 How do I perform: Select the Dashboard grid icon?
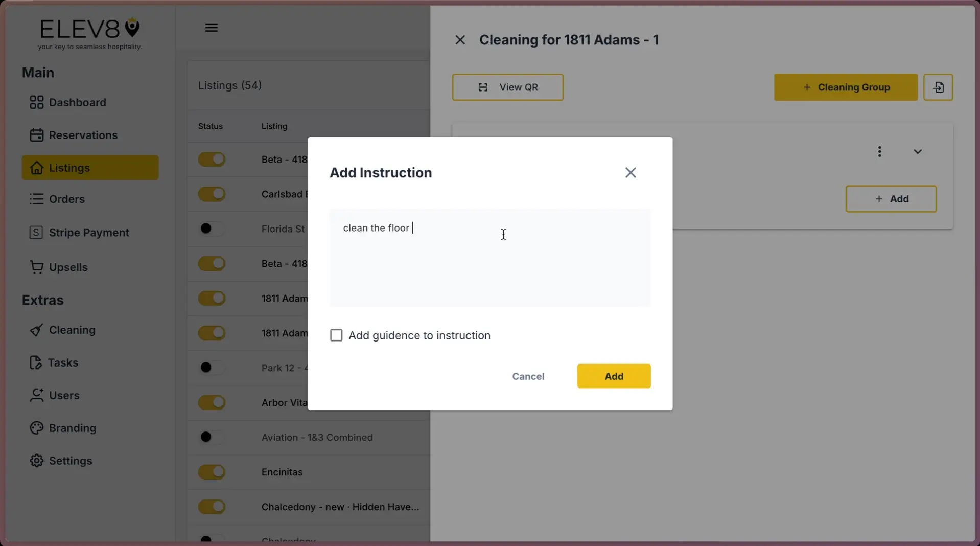click(x=36, y=102)
